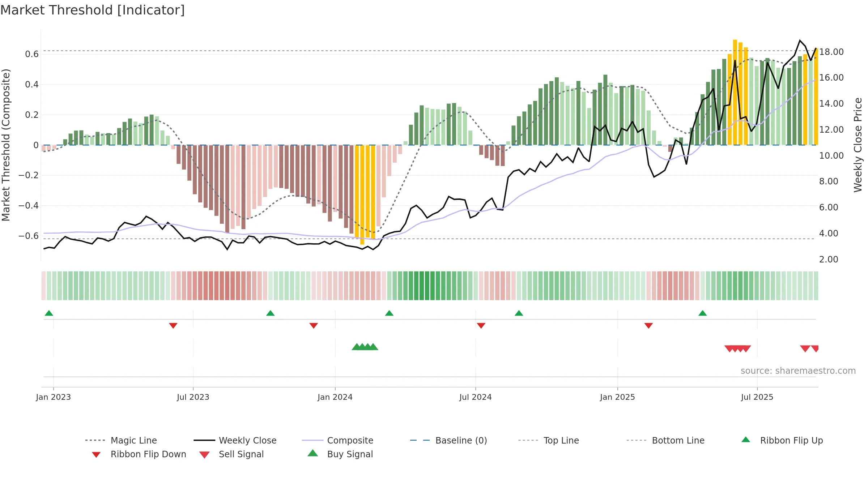The image size is (868, 488).
Task: Click the cluster of sell signal markers before Jul 2025
Action: click(738, 349)
